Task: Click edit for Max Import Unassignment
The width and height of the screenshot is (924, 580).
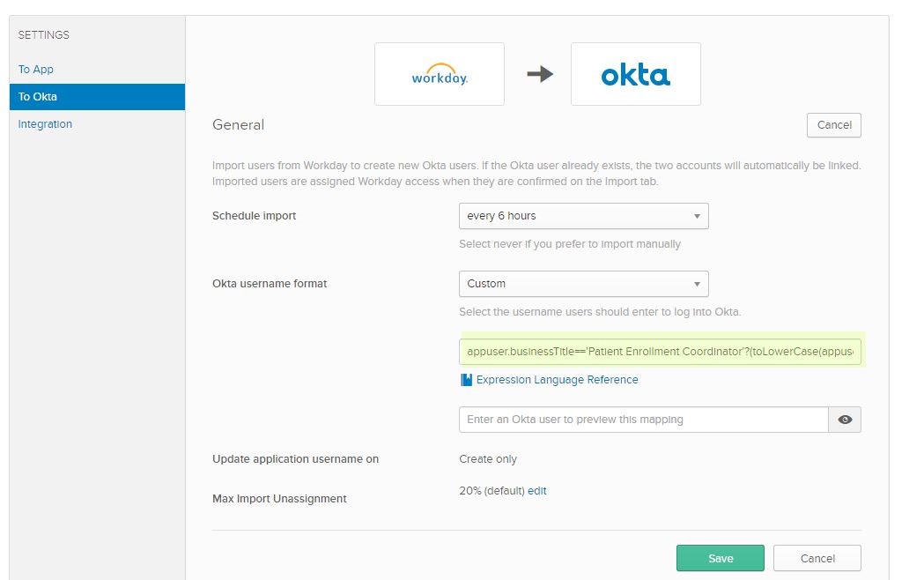Action: pyautogui.click(x=536, y=491)
